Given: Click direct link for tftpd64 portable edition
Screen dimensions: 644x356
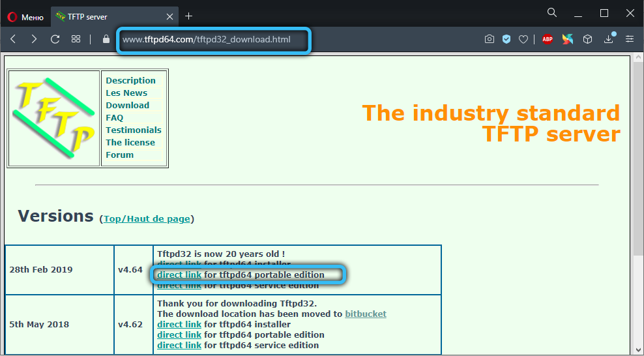Looking at the screenshot, I should point(179,275).
